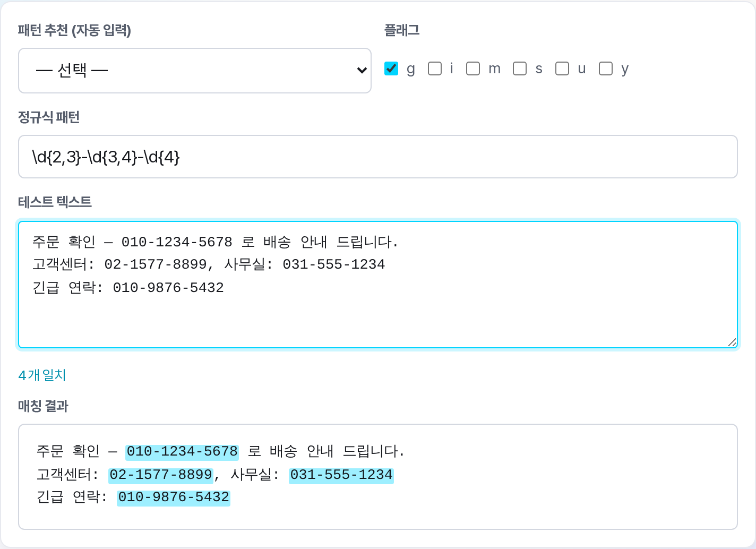Click highlighted match 010-1234-5678

tap(182, 452)
